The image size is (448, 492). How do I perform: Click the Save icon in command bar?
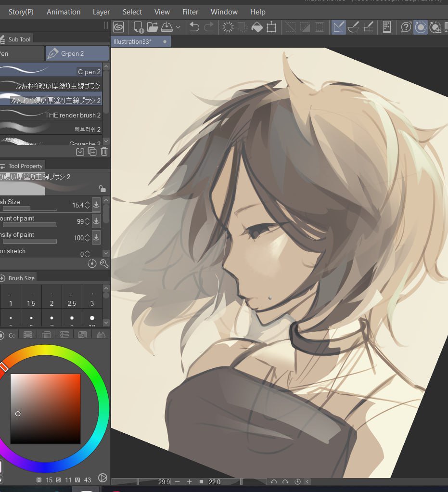pyautogui.click(x=166, y=27)
